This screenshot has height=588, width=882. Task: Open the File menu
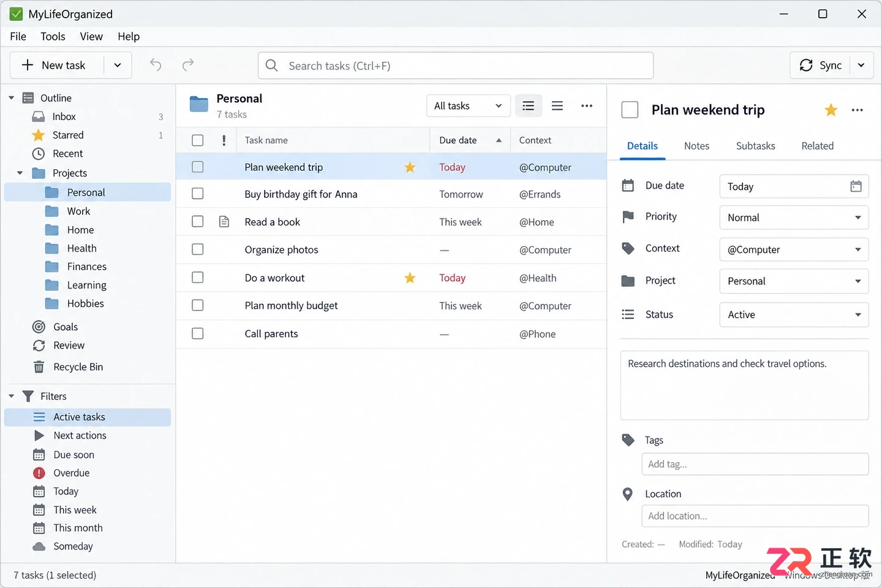[x=18, y=37]
